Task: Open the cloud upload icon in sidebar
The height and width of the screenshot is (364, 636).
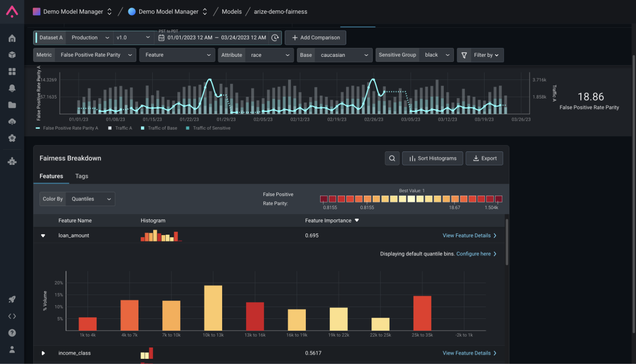Action: pyautogui.click(x=12, y=121)
